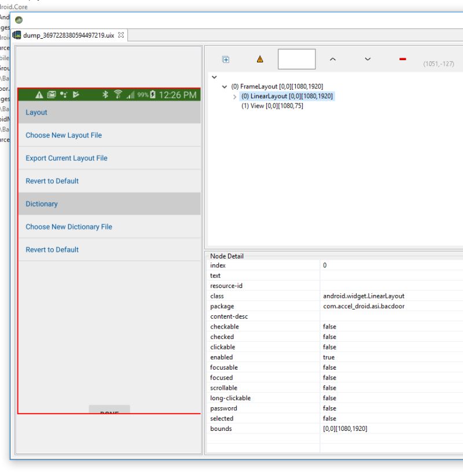Click the 99% battery percentage text
Viewport: 463px width, 476px height.
pyautogui.click(x=143, y=95)
